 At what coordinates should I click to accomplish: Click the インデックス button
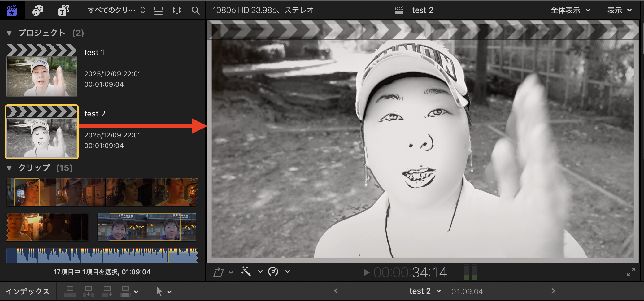click(27, 291)
